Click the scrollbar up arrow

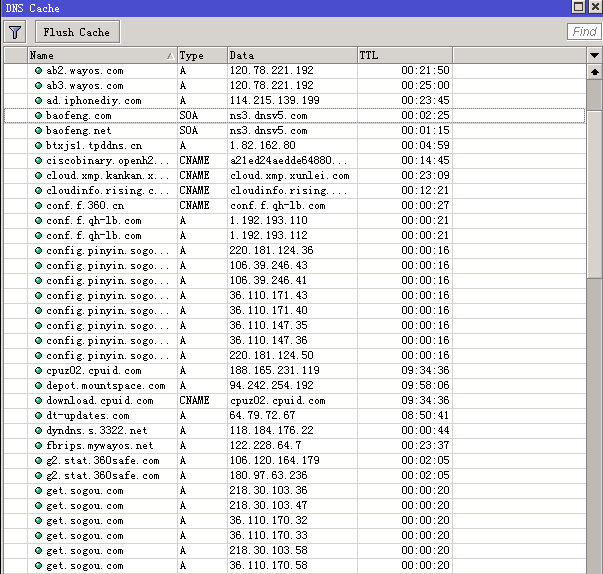pos(594,71)
